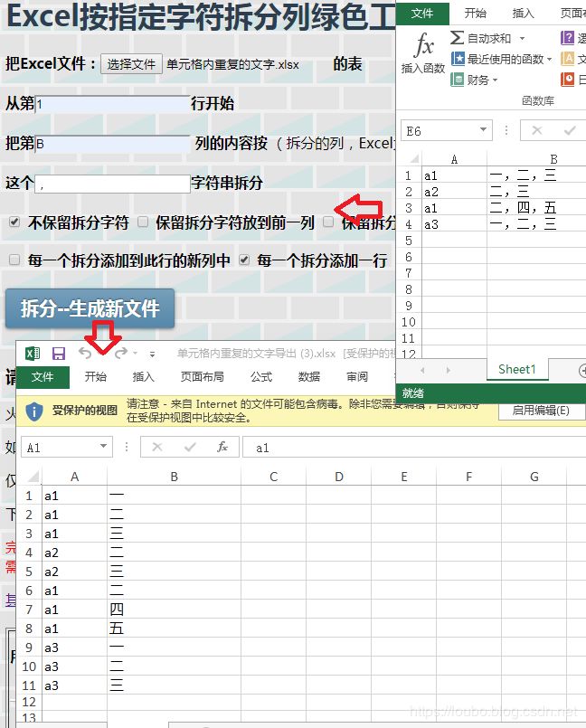Click the previous sheet arrow near Sheet1
586x728 pixels.
point(422,370)
